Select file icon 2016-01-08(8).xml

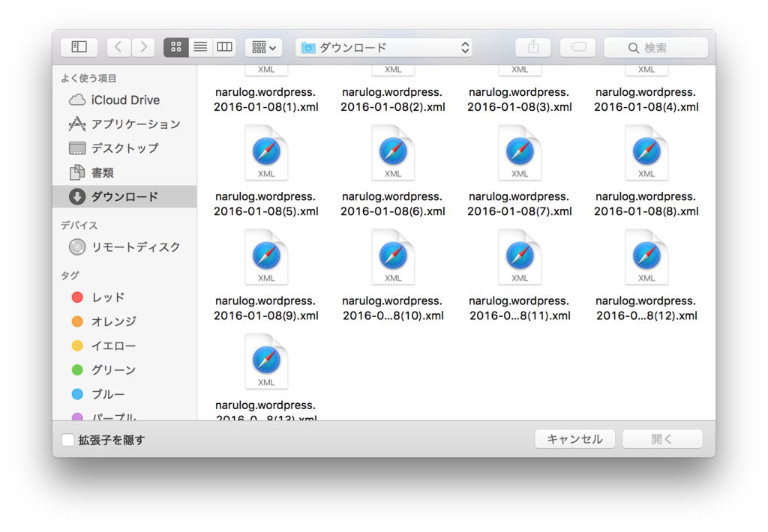[x=646, y=153]
